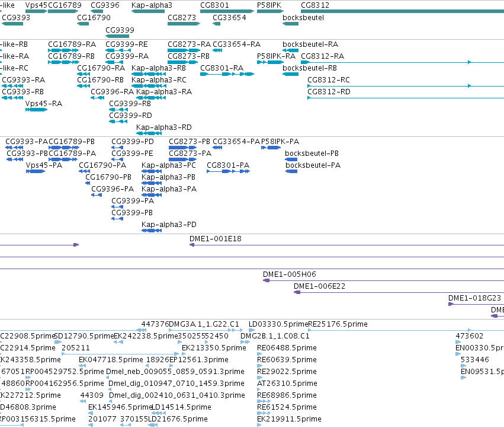Select transcript Kap-alpha3-RD
The image size is (504, 428).
point(149,133)
